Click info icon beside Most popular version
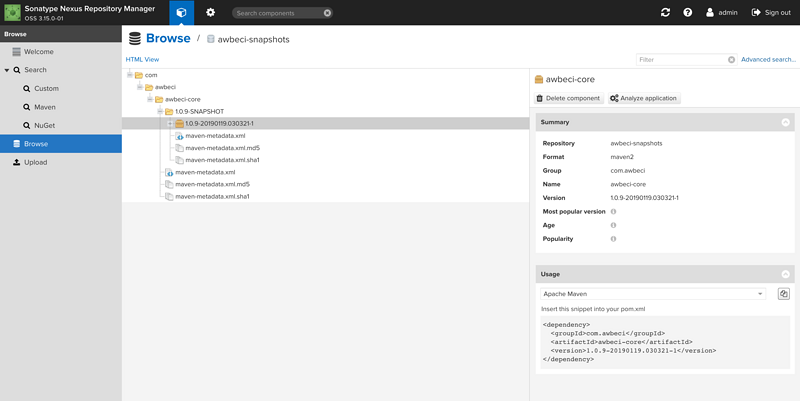This screenshot has height=401, width=800. tap(613, 212)
